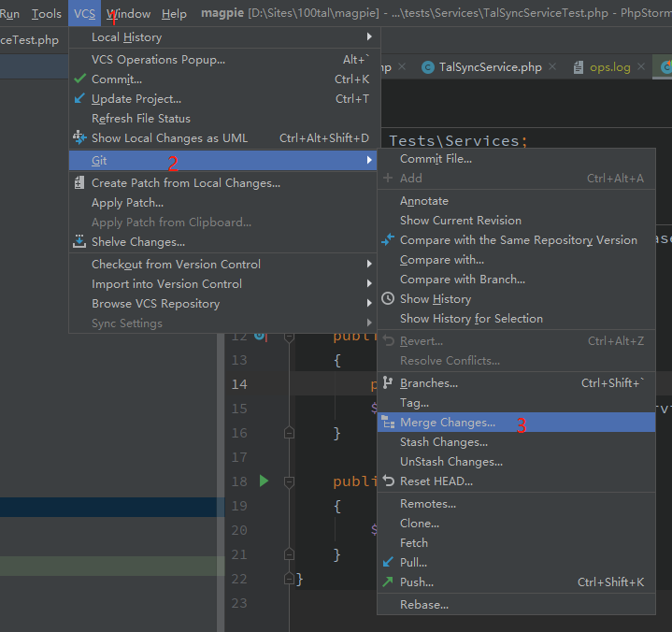Select Tag... in Git submenu
Image resolution: width=672 pixels, height=632 pixels.
pyautogui.click(x=517, y=403)
